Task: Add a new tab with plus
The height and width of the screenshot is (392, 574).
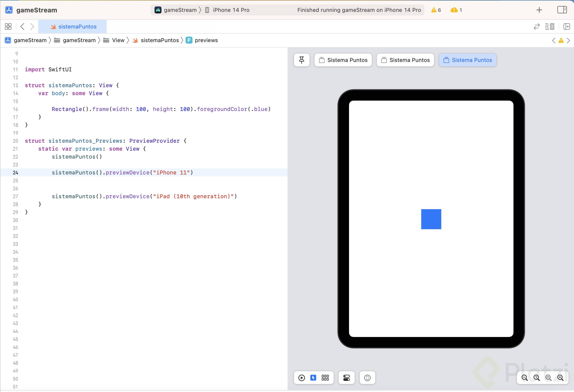Action: [x=539, y=10]
